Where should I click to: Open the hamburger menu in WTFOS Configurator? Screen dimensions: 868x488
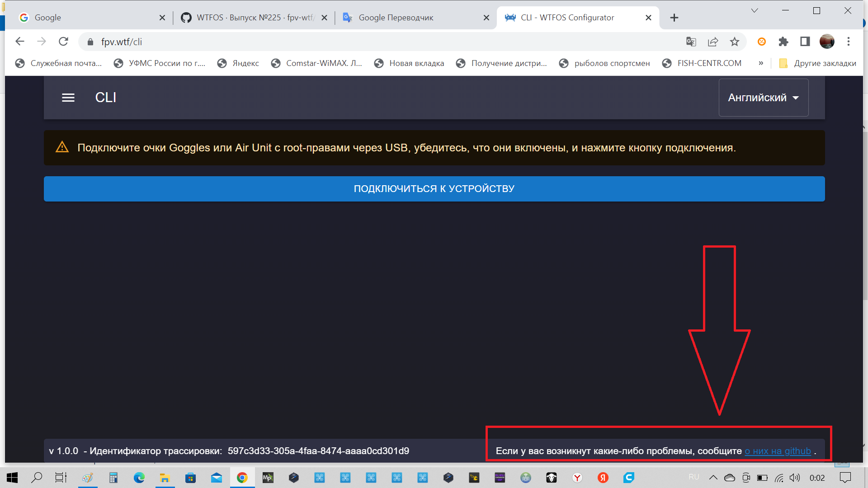(x=68, y=97)
